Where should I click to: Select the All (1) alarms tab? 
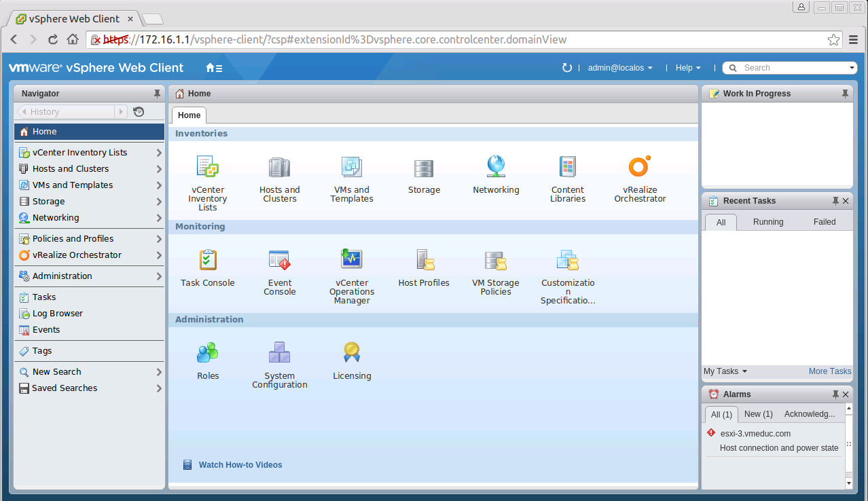(x=721, y=414)
